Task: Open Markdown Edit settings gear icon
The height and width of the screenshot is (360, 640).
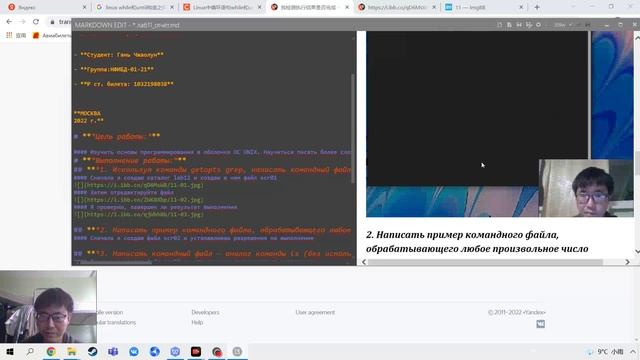Action: 538,25
